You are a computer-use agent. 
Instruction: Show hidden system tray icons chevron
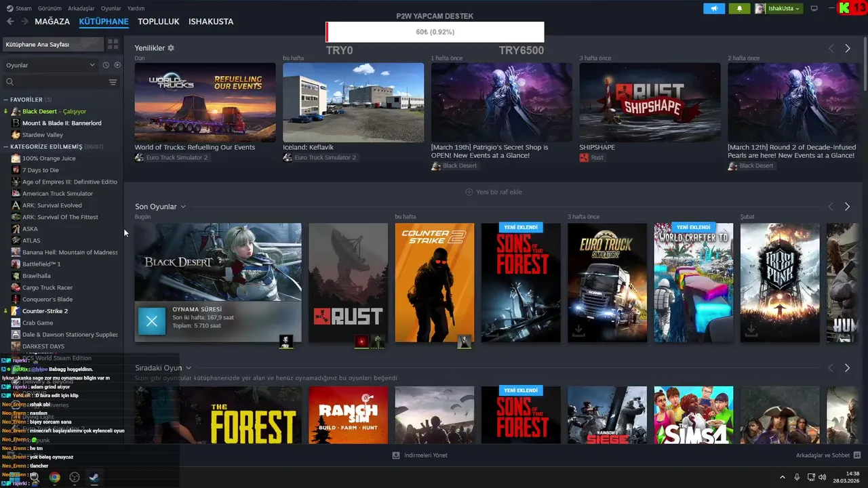pos(782,477)
